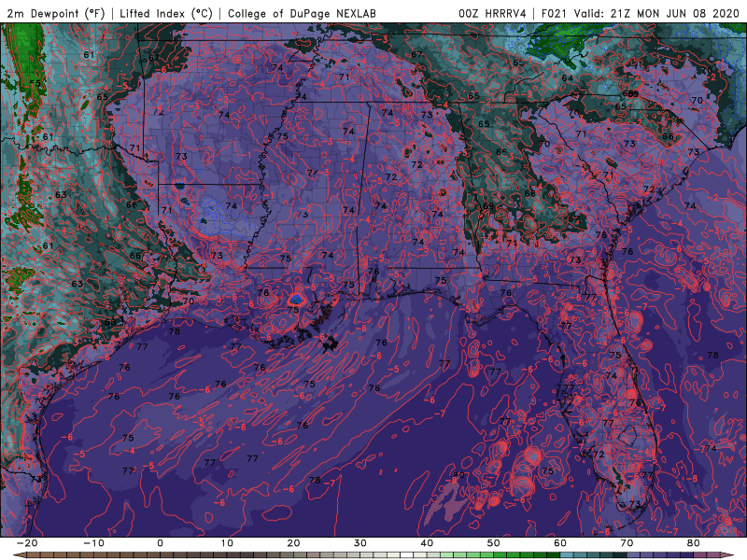Click the "80" dewpoint value on the Gulf
This screenshot has height=560, width=747.
[x=458, y=475]
